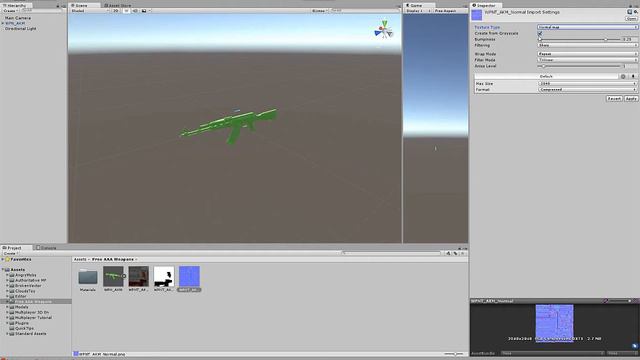The width and height of the screenshot is (640, 360).
Task: Open the Filtering dropdown
Action: coord(587,45)
